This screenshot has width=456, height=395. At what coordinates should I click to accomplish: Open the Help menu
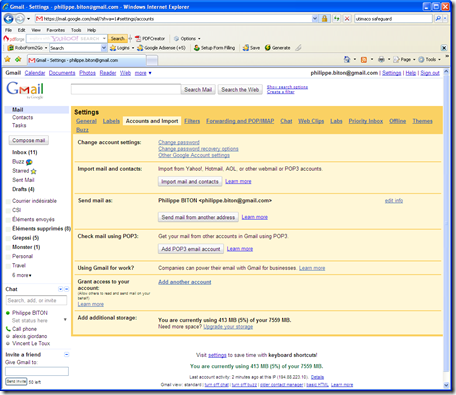pos(91,30)
